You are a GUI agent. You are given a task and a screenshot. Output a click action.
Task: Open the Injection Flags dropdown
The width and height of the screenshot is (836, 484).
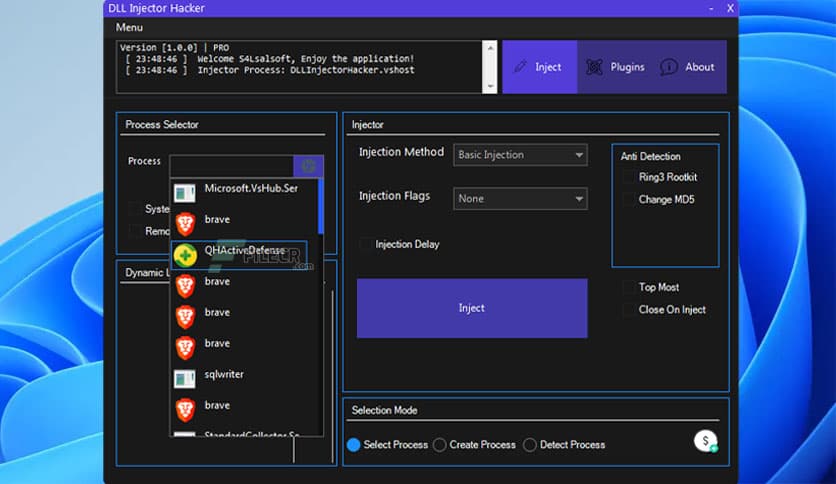click(520, 199)
